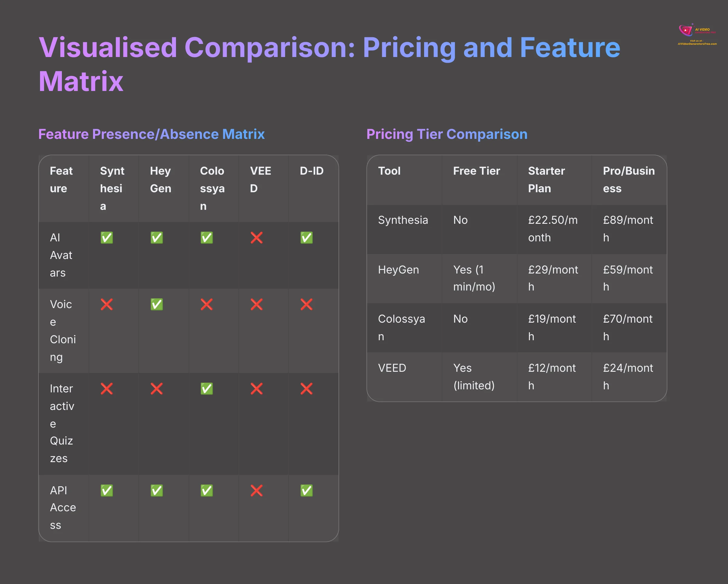Click the VEED Voice Cloning red cross
This screenshot has height=584, width=728.
(257, 304)
